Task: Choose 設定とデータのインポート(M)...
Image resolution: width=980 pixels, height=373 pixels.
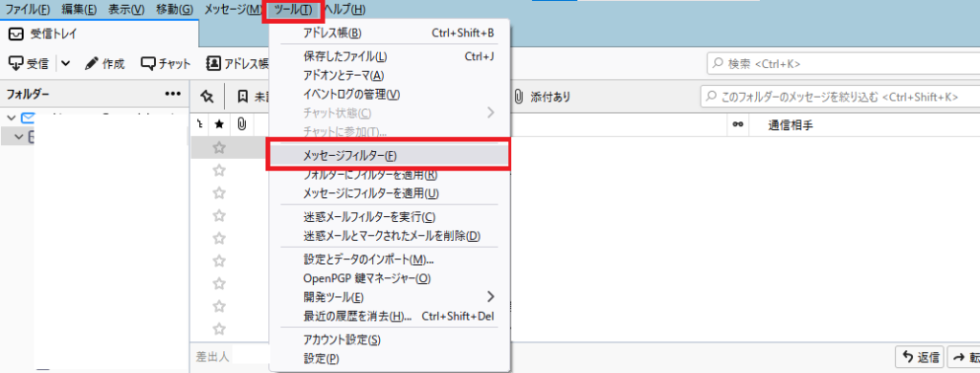Action: 390,259
